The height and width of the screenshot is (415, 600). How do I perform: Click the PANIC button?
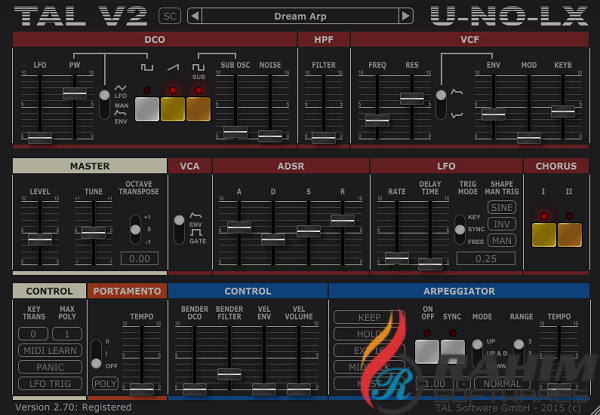coord(50,367)
